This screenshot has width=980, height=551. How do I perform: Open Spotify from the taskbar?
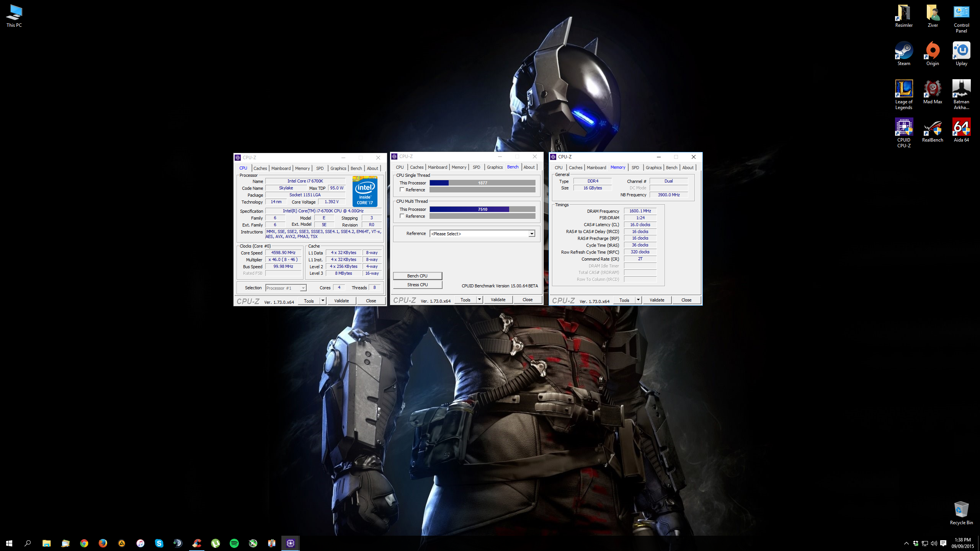[x=234, y=543]
